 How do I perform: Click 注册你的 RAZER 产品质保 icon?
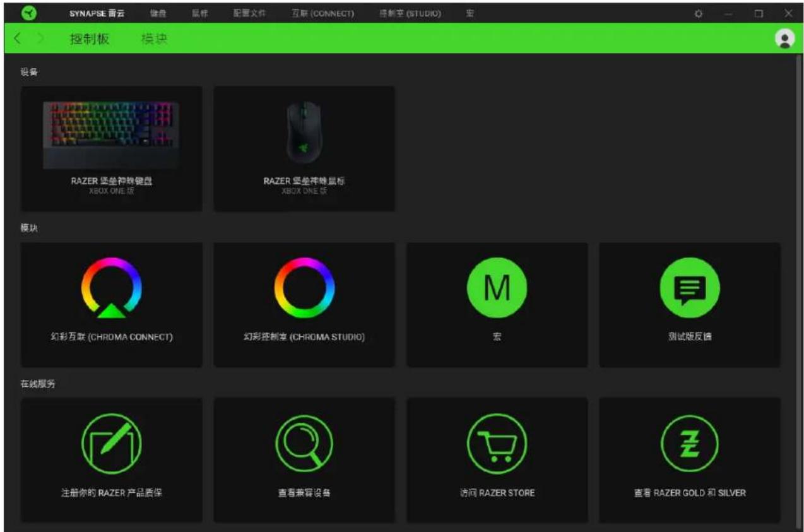[112, 444]
